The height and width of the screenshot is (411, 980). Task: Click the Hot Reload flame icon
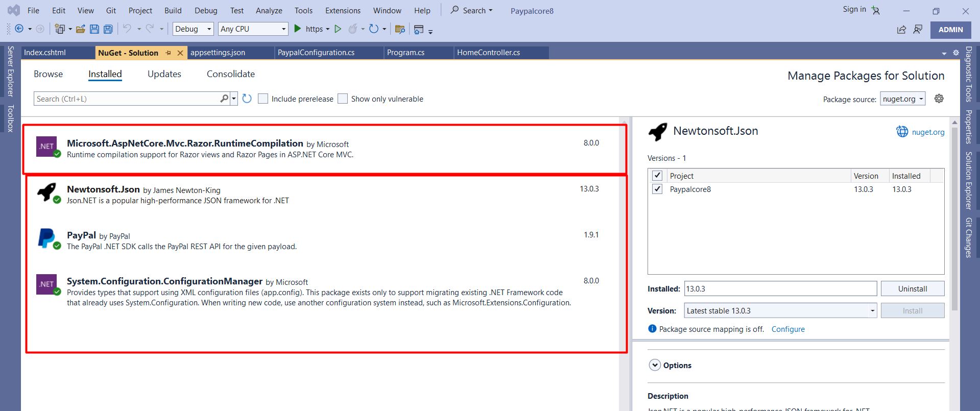[353, 29]
